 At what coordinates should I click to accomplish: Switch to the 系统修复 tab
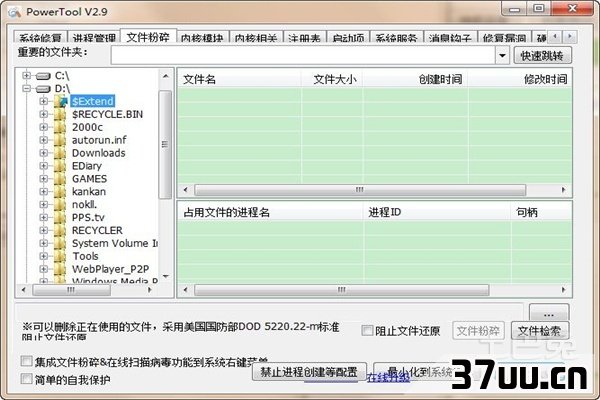(41, 37)
